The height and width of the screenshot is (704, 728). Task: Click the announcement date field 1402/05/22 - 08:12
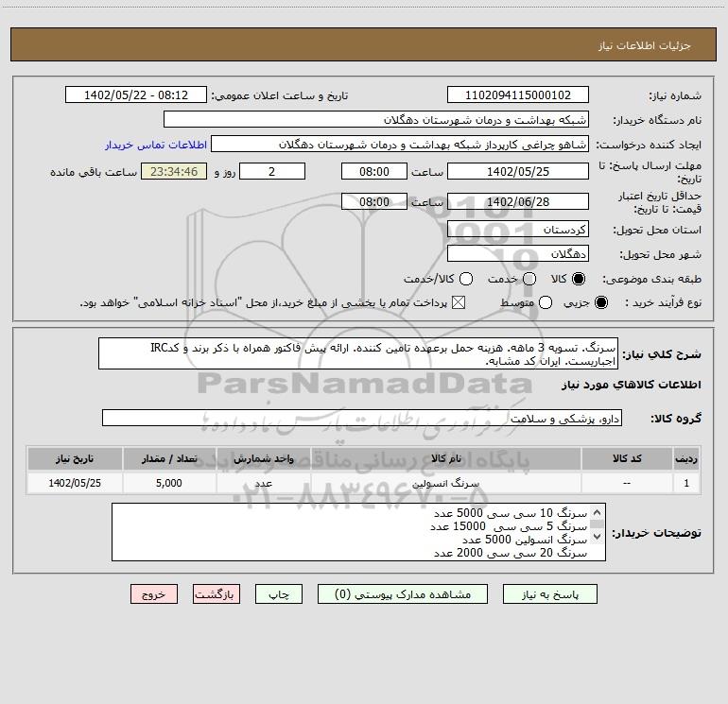136,94
